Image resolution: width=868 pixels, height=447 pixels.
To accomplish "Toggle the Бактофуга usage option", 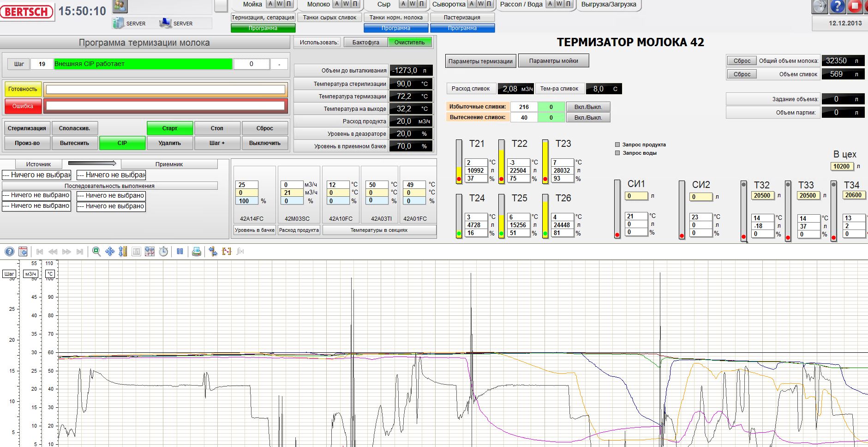I will point(365,42).
